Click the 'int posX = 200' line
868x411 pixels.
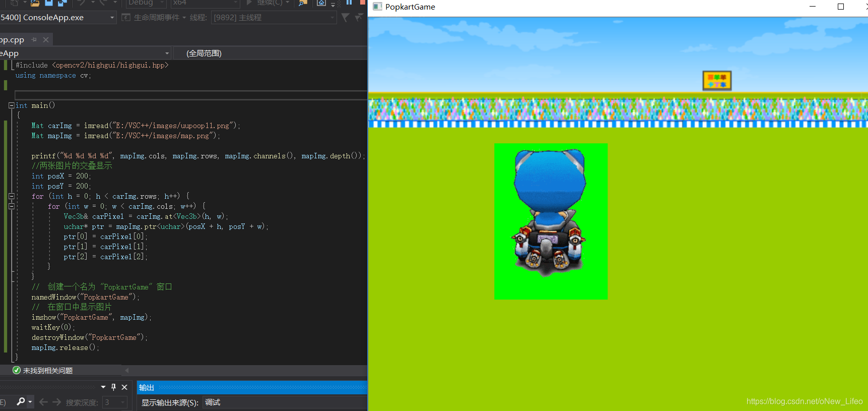click(61, 176)
